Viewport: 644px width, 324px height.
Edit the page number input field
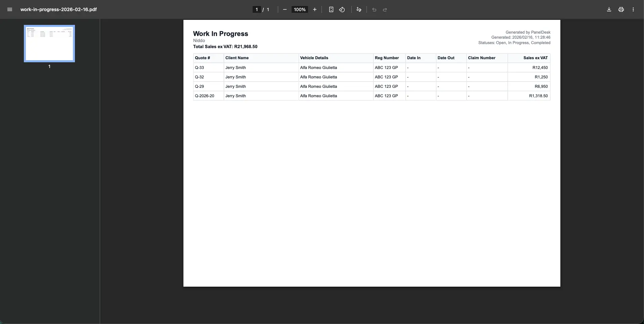click(x=256, y=9)
